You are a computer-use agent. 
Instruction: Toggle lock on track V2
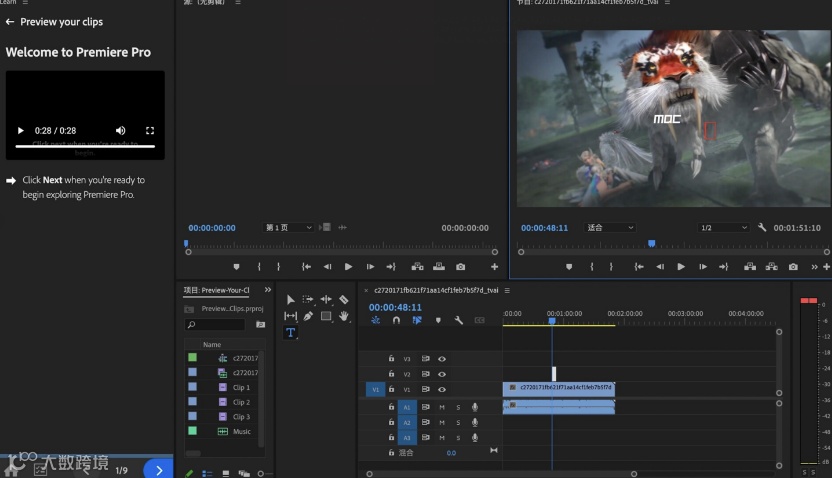(x=391, y=374)
